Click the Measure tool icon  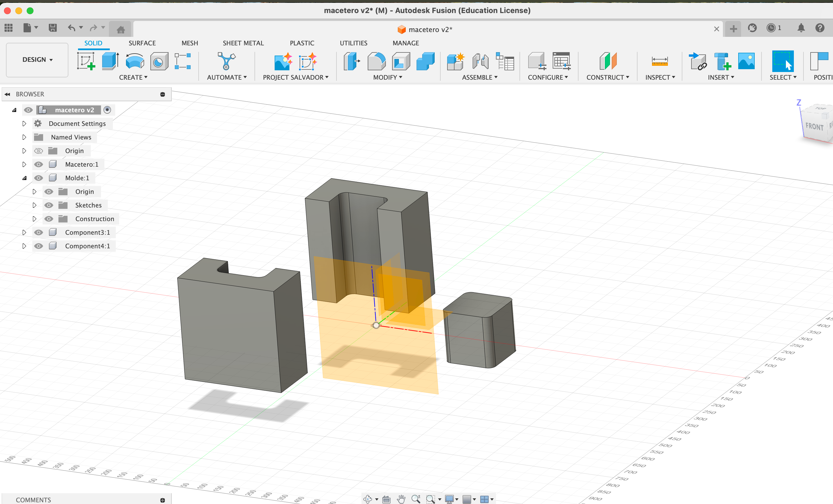pyautogui.click(x=660, y=61)
